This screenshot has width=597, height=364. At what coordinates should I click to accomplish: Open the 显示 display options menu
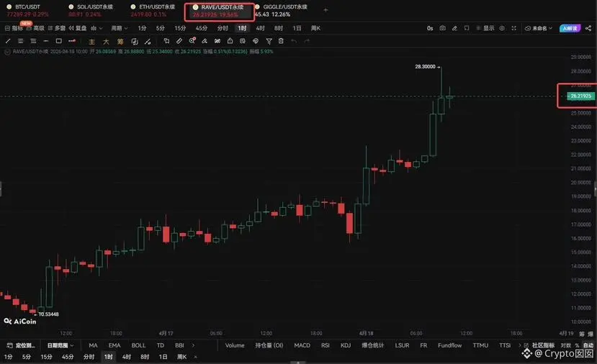tap(485, 28)
